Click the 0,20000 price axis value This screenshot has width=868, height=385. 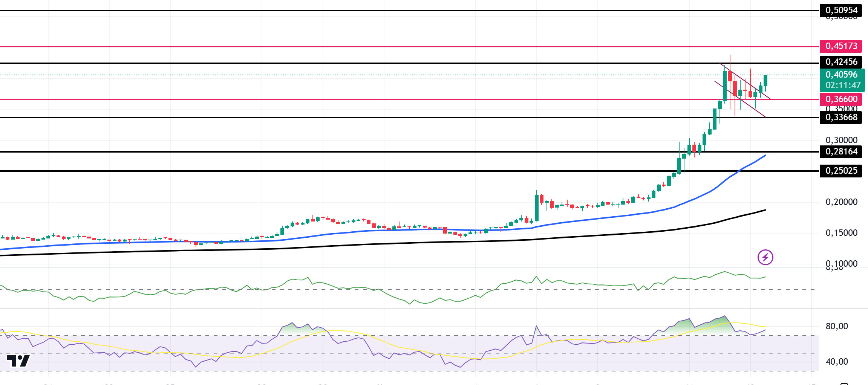pyautogui.click(x=841, y=202)
